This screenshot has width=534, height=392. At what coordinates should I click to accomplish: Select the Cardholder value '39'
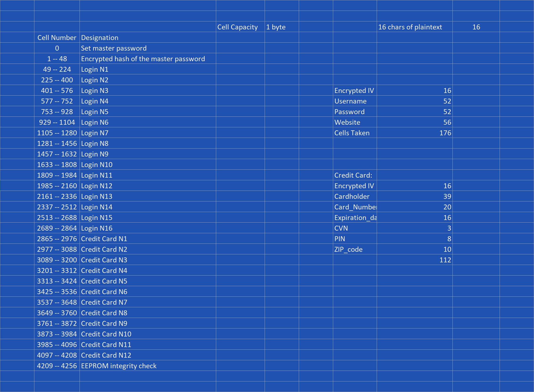[x=415, y=196]
